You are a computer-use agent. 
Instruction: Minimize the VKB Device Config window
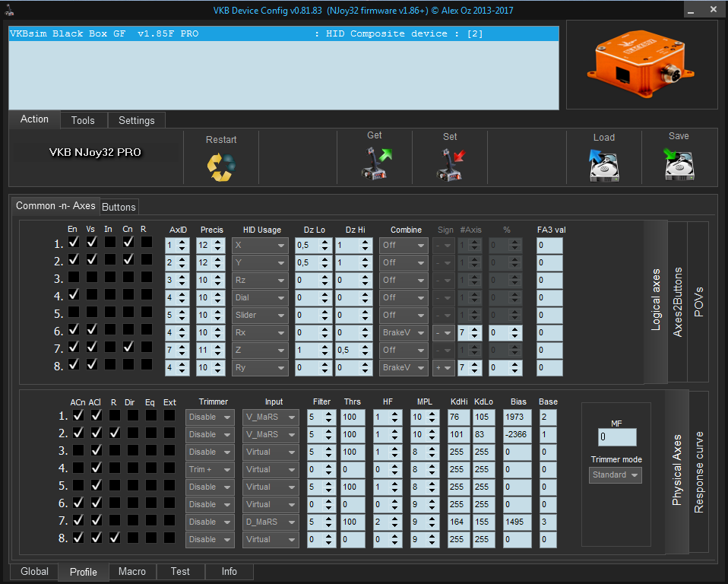(x=691, y=10)
